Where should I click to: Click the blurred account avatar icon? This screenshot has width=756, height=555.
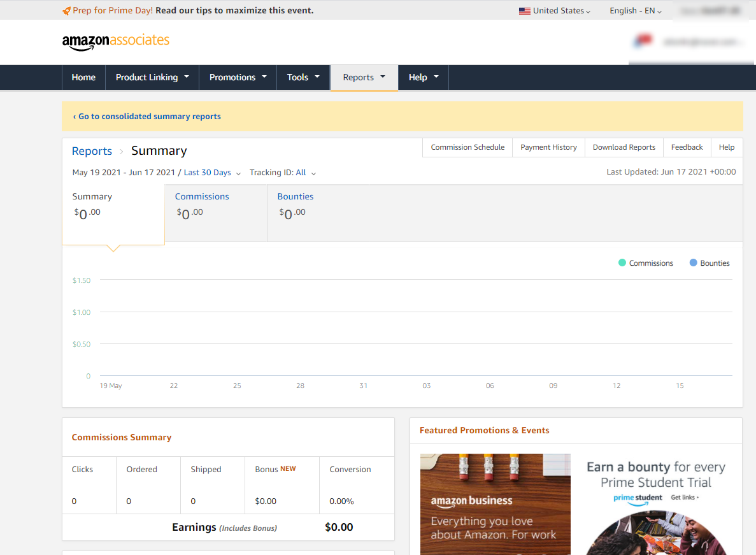pyautogui.click(x=643, y=41)
